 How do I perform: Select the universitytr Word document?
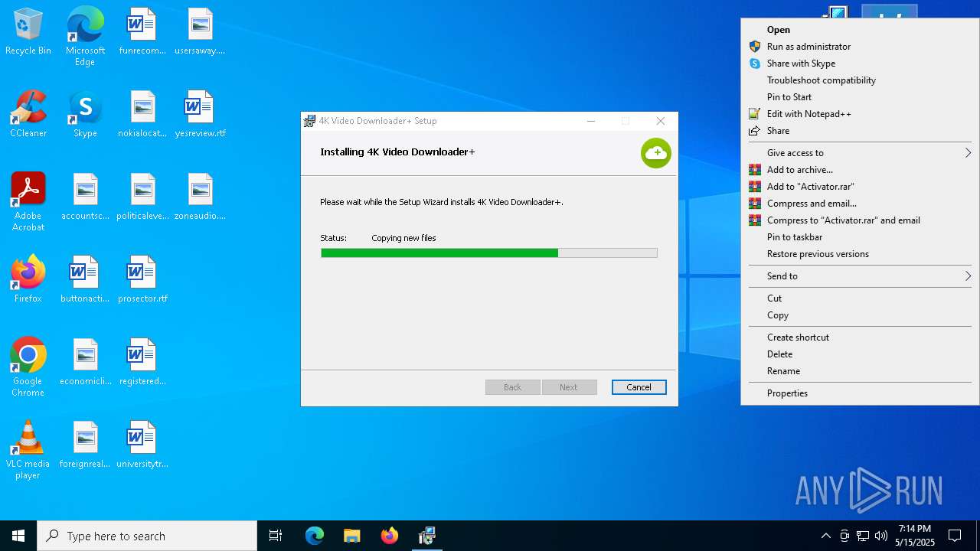tap(142, 445)
